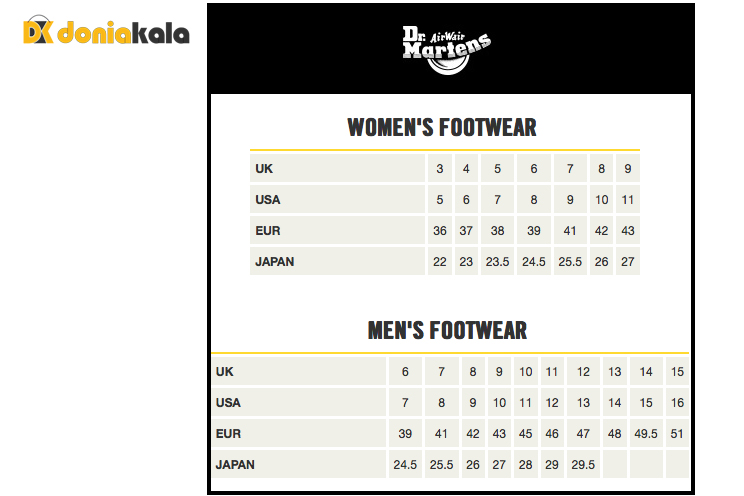744x496 pixels.
Task: Click women's EUR size 43 cell
Action: pyautogui.click(x=628, y=231)
